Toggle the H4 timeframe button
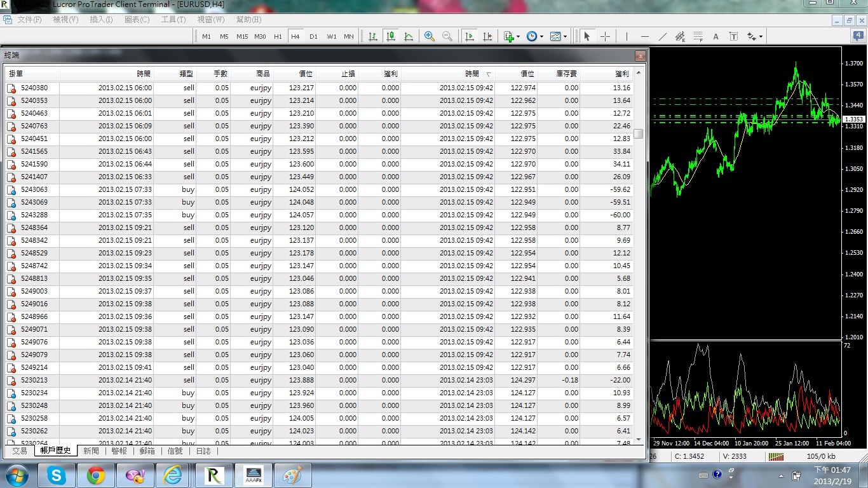Screen dimensions: 868x488 (x=295, y=36)
